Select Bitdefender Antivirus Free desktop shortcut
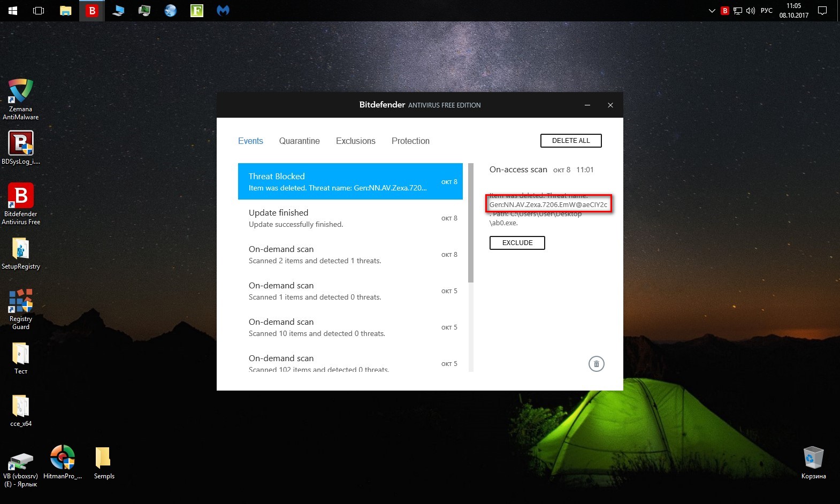The width and height of the screenshot is (840, 504). pyautogui.click(x=21, y=204)
